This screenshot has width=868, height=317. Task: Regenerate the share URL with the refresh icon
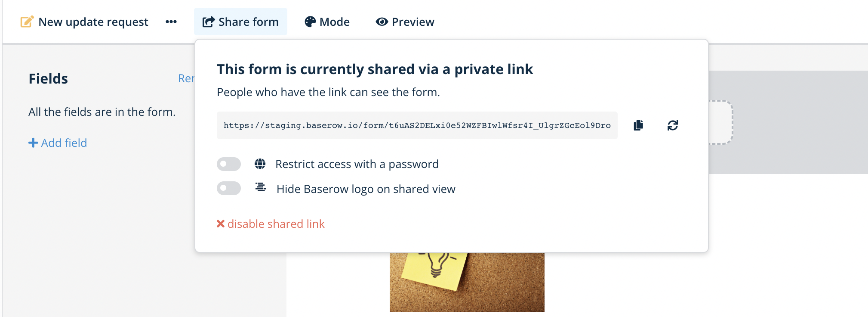click(x=673, y=125)
